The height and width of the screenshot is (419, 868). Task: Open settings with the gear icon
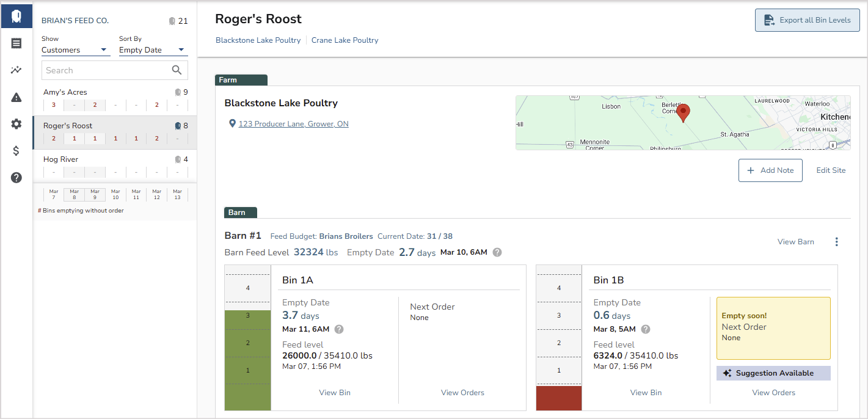(x=16, y=124)
